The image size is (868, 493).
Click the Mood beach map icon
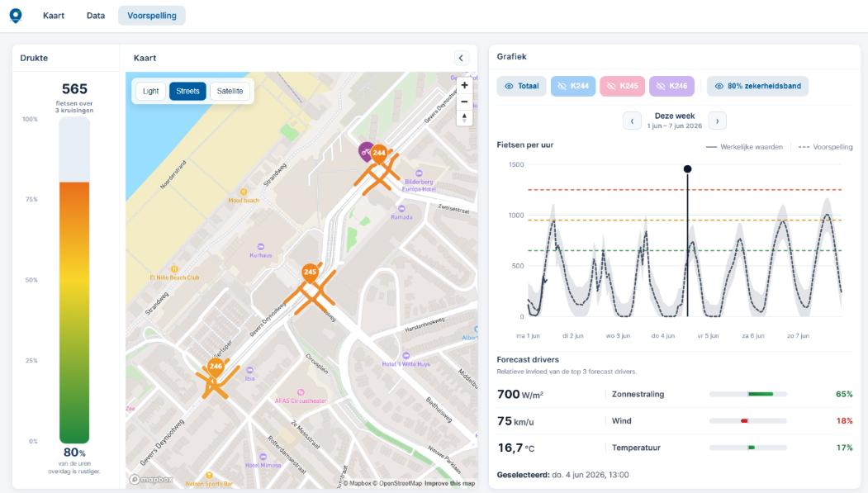(243, 192)
